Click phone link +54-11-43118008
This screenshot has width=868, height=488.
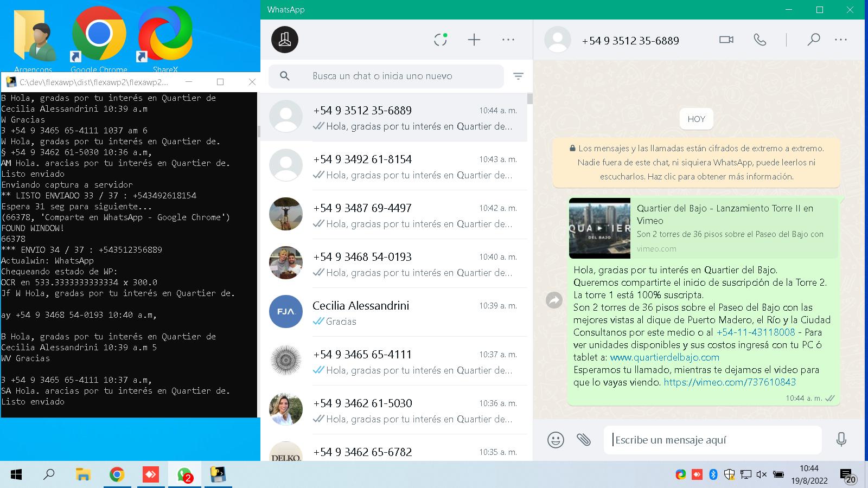(756, 332)
